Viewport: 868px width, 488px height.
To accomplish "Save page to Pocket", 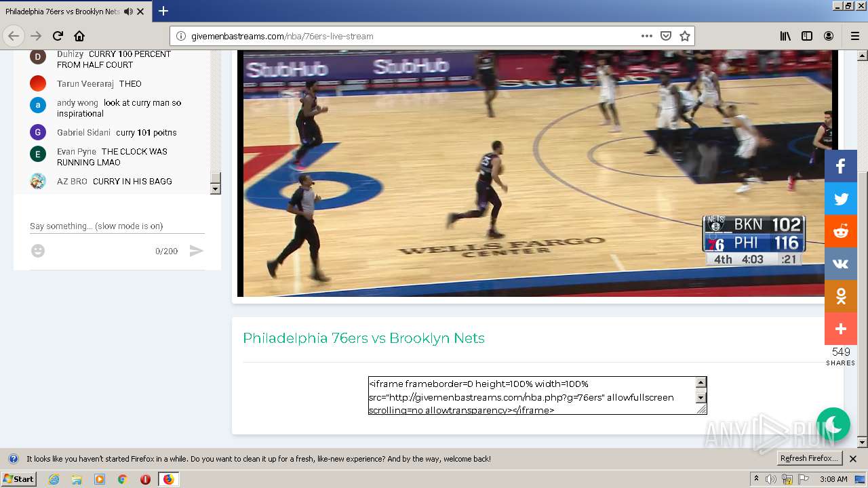I will (666, 36).
